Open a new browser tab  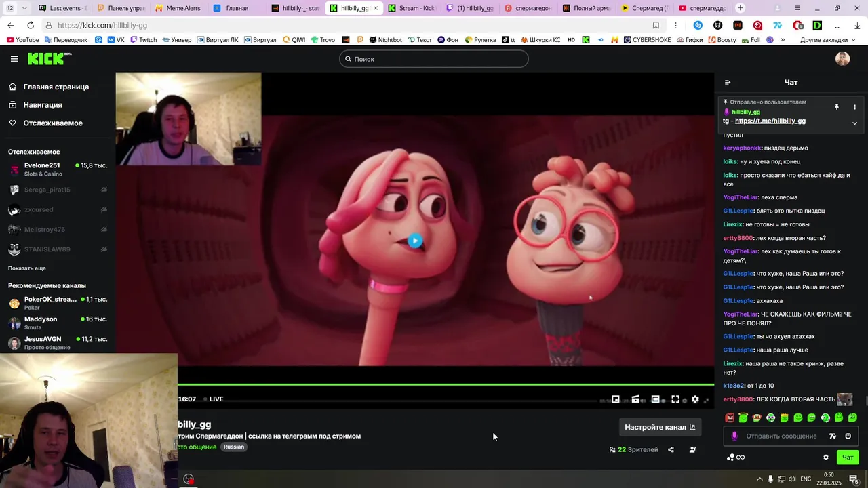click(740, 8)
